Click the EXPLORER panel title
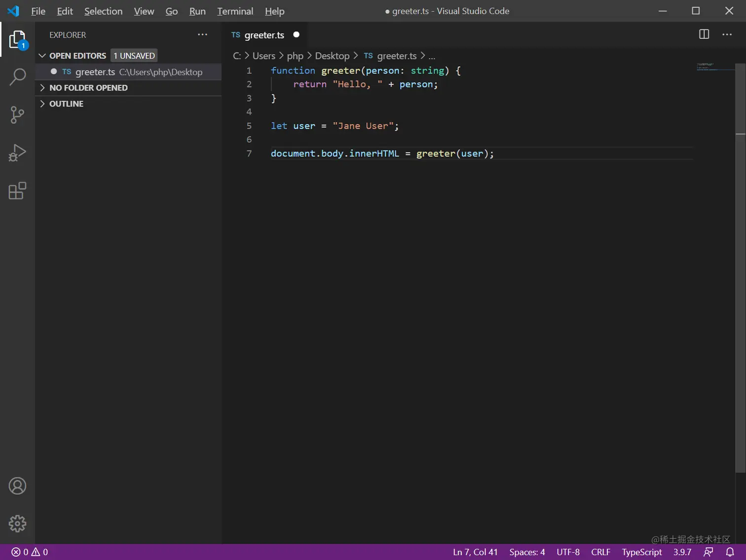The image size is (746, 560). click(68, 35)
